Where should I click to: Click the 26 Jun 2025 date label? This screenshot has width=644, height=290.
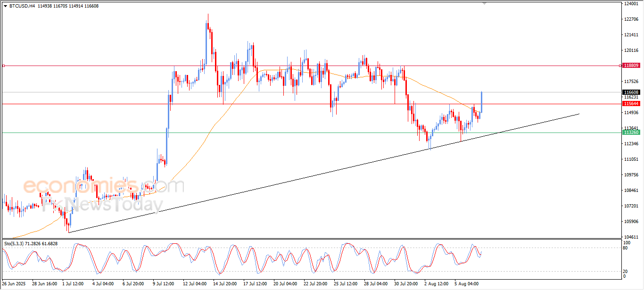click(x=15, y=284)
